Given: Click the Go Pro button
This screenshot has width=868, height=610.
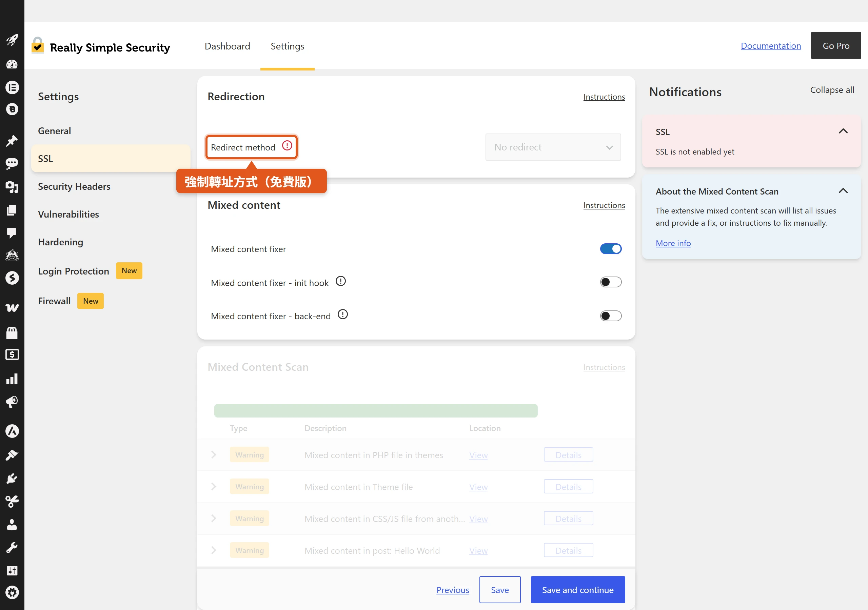Looking at the screenshot, I should (835, 45).
